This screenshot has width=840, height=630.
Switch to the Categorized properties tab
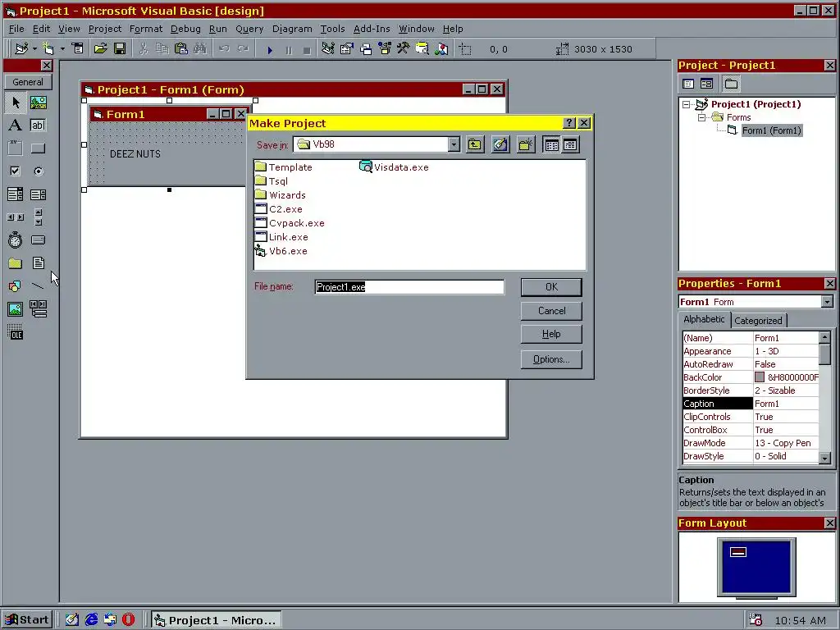[x=758, y=321]
